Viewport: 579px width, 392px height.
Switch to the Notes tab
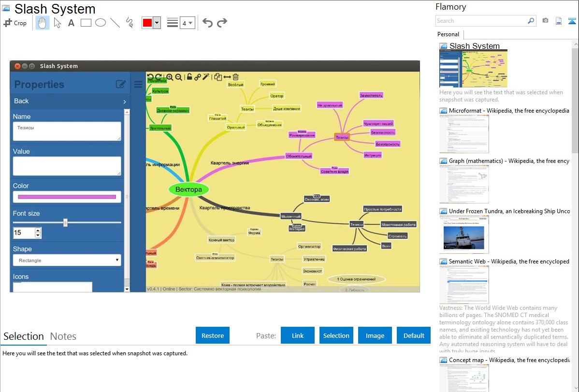pos(63,336)
